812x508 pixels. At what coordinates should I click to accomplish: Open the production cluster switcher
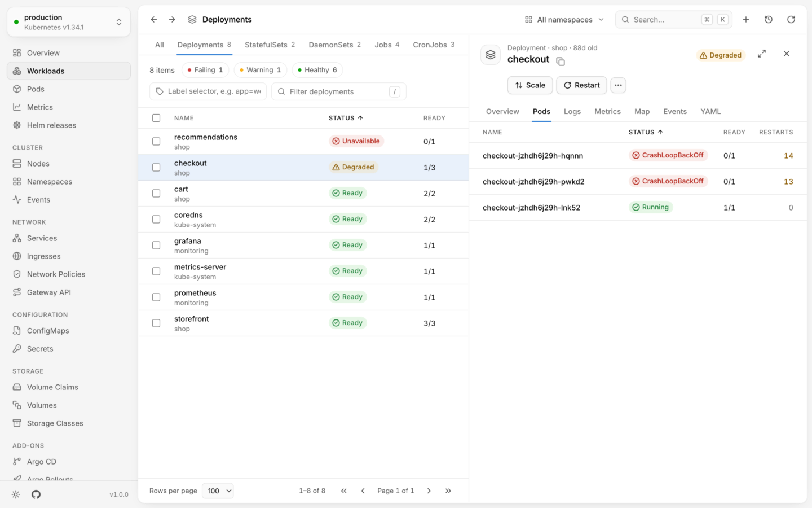point(69,22)
